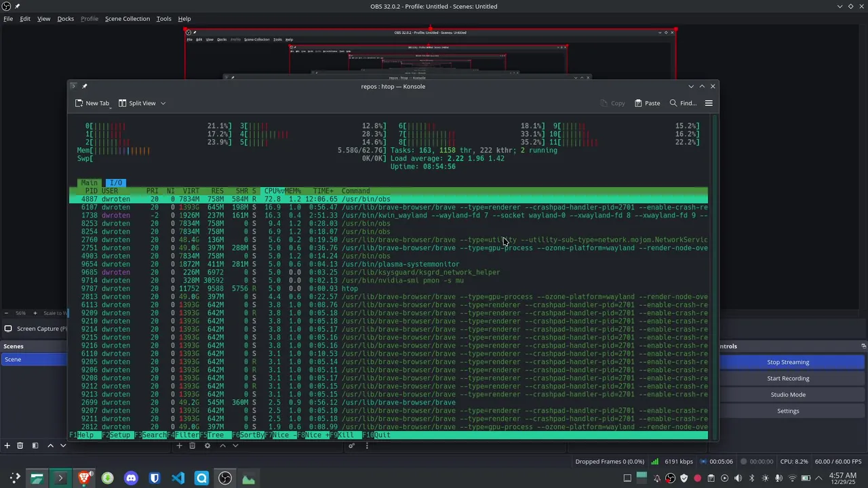This screenshot has height=488, width=868.
Task: Click F4 Filter in htop footer
Action: (183, 435)
